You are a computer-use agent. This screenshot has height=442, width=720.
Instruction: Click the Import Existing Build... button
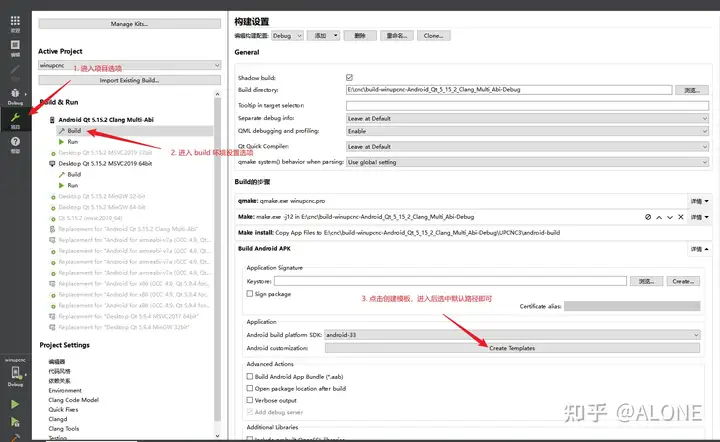pyautogui.click(x=129, y=80)
